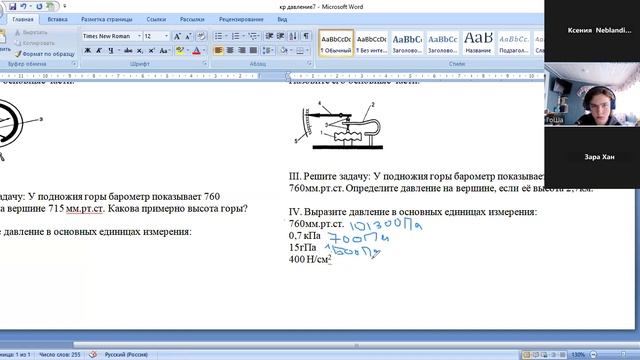Click the Русский (Россия) language indicator
Image resolution: width=640 pixels, height=360 pixels.
(x=126, y=355)
